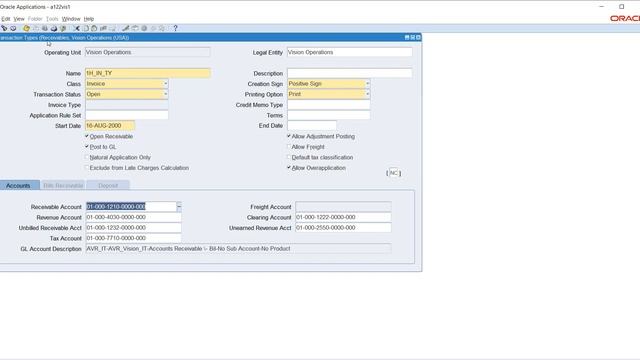The height and width of the screenshot is (360, 640).
Task: Click the Copy toolbar icon
Action: [x=86, y=28]
